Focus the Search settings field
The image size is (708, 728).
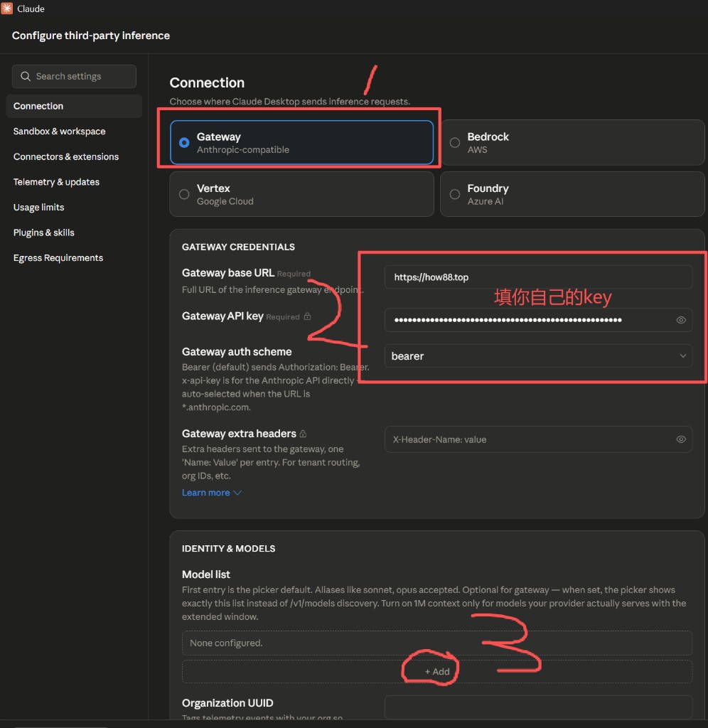pyautogui.click(x=74, y=76)
